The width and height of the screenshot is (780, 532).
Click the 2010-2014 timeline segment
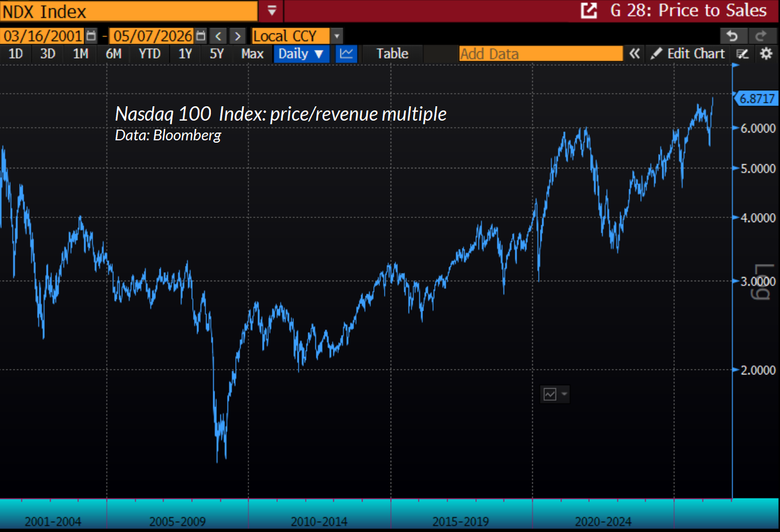tap(319, 522)
